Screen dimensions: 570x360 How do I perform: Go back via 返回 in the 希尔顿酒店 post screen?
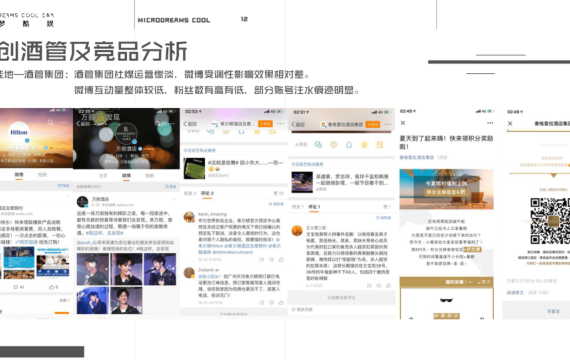190,124
